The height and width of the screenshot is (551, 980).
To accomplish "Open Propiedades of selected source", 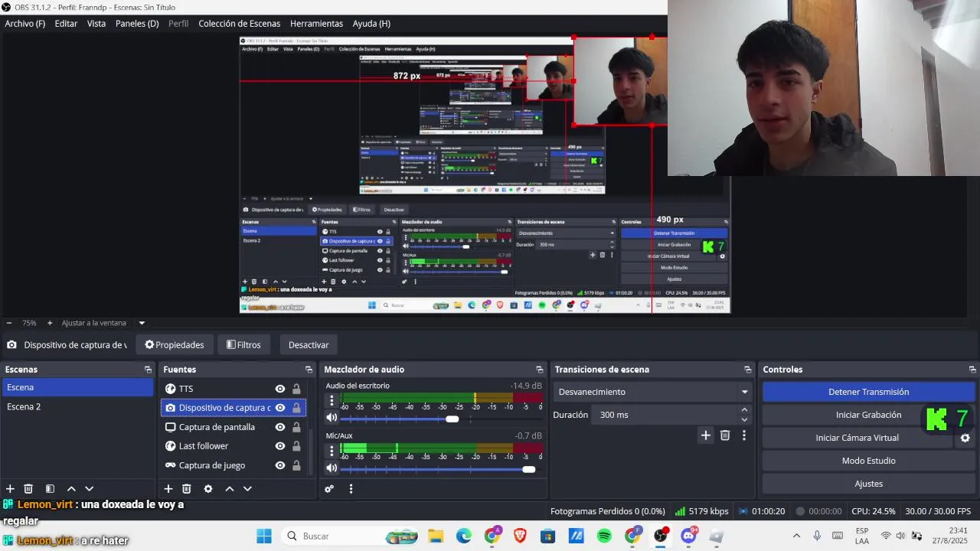I will click(175, 345).
